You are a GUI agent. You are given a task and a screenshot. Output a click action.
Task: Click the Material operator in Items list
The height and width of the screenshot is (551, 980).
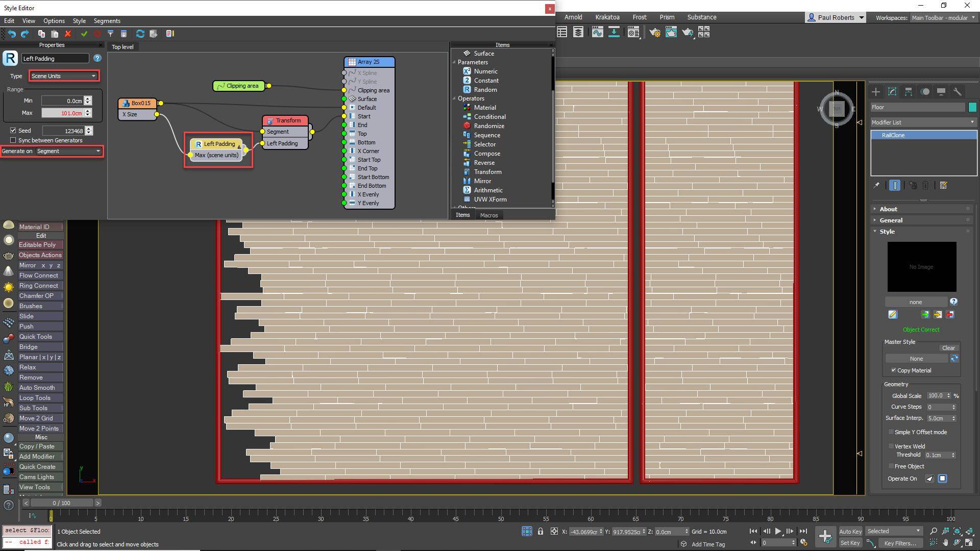[x=484, y=108]
